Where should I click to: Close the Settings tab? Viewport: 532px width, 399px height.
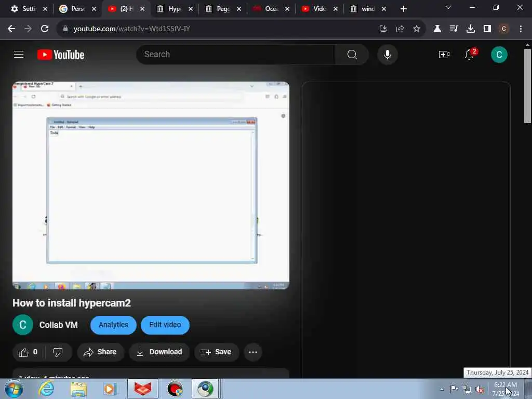[45, 9]
